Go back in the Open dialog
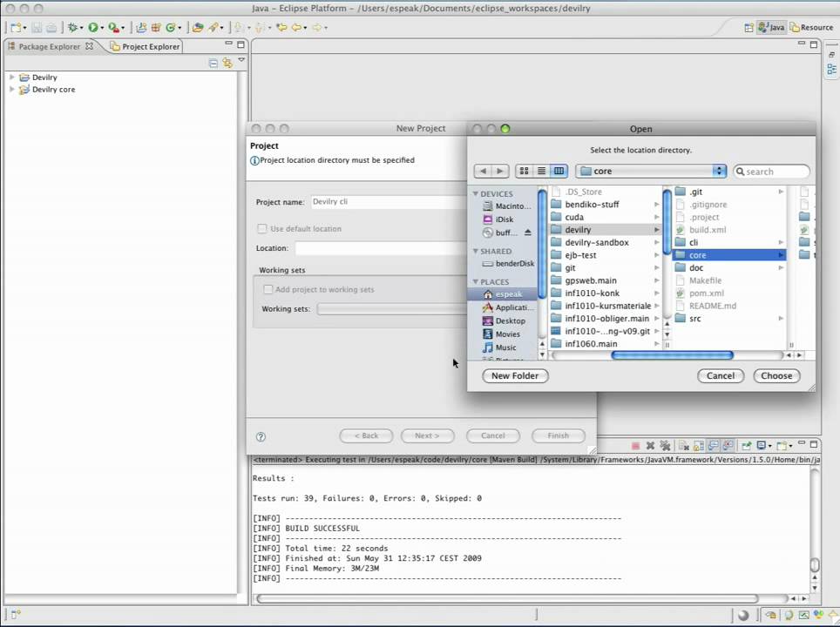This screenshot has width=840, height=627. pyautogui.click(x=484, y=171)
